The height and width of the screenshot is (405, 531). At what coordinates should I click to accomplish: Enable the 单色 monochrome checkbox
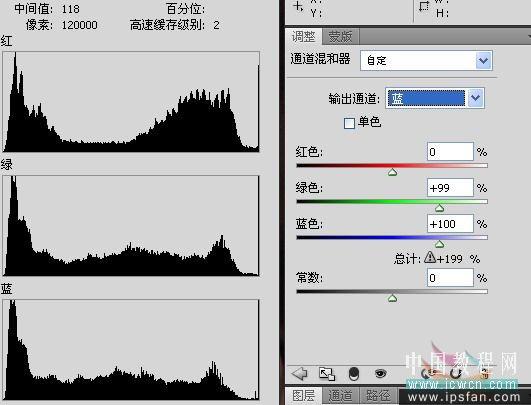coord(349,123)
